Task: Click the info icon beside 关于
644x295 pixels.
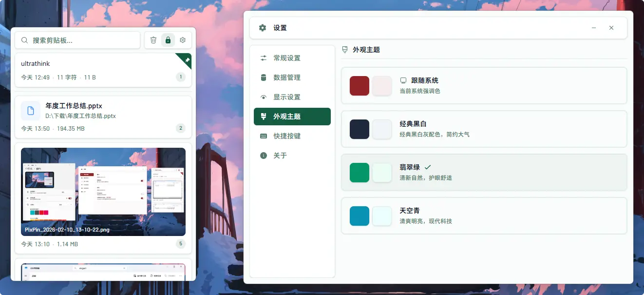Action: [x=264, y=156]
